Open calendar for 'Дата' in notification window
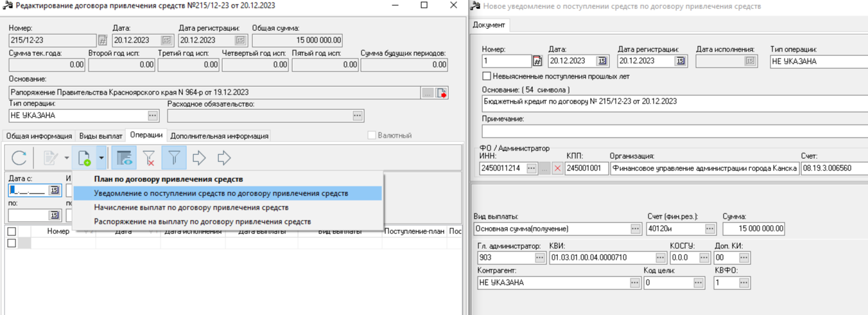Viewport: 868px width, 315px height. click(602, 61)
